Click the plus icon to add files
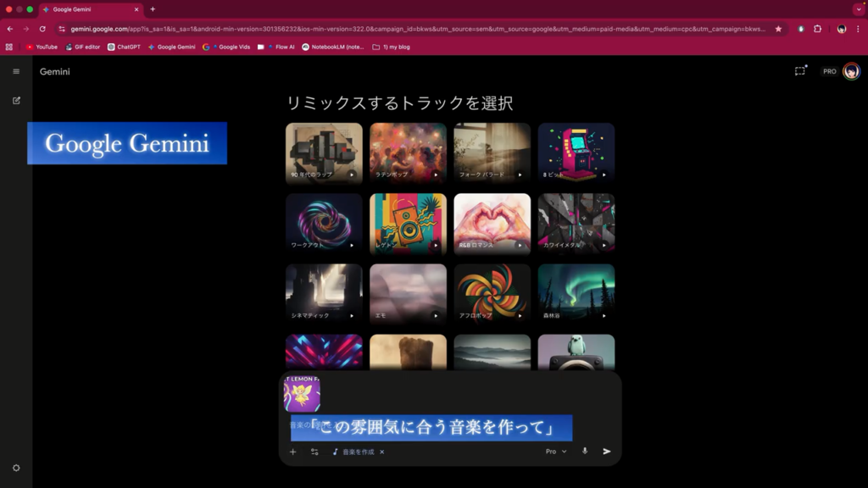Screen dimensions: 868x488 [x=293, y=452]
